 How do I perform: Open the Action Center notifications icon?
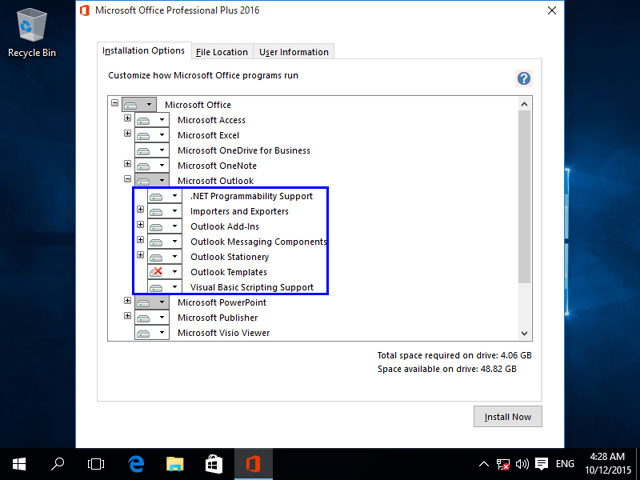(x=541, y=464)
